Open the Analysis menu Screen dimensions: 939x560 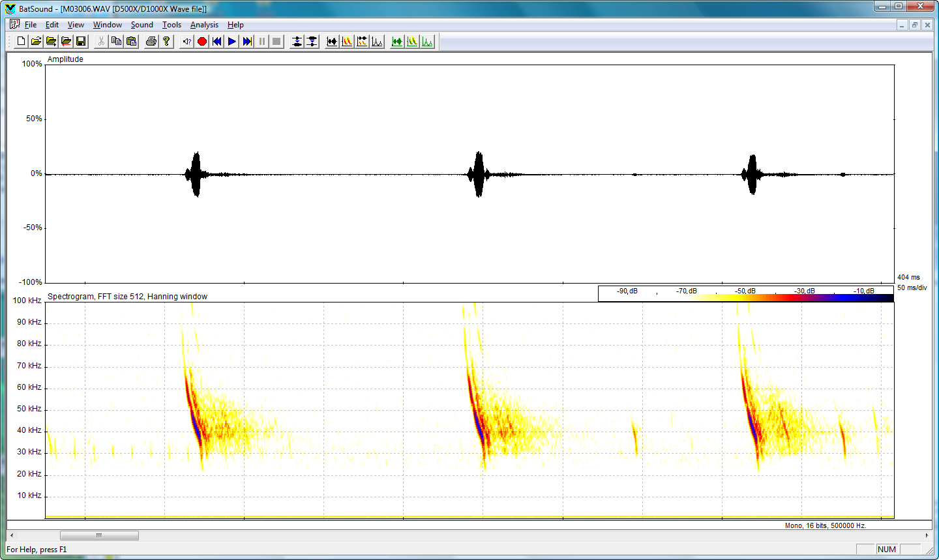pos(204,25)
